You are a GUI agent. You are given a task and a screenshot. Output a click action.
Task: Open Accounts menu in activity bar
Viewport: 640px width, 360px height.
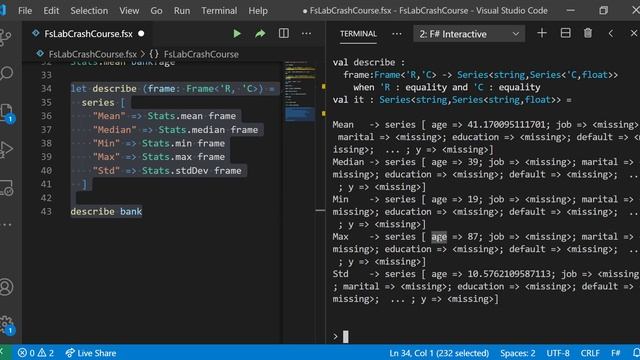tap(6, 287)
